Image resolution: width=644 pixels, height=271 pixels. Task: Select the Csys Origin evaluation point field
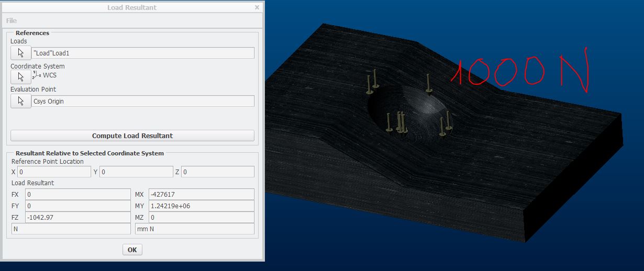click(143, 101)
